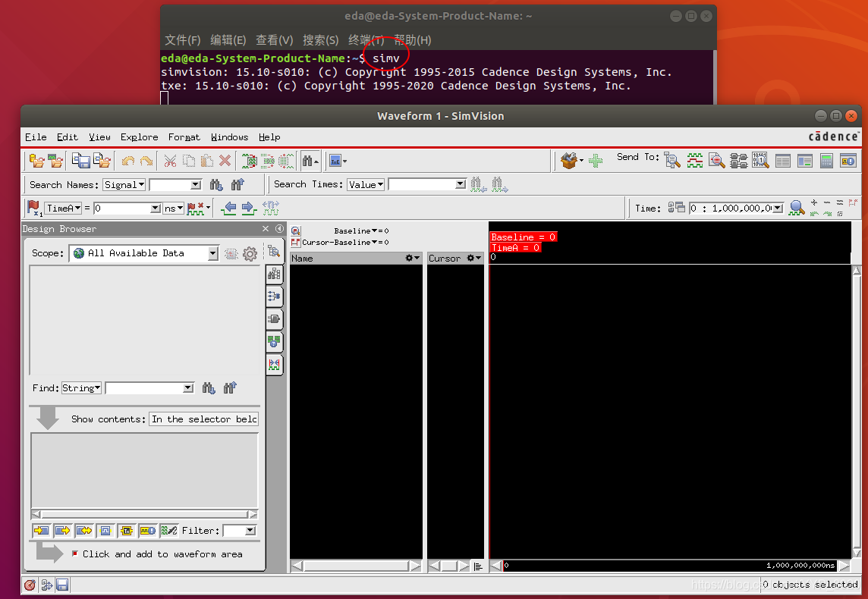Open the Windows menu
The image size is (868, 599).
[x=229, y=137]
